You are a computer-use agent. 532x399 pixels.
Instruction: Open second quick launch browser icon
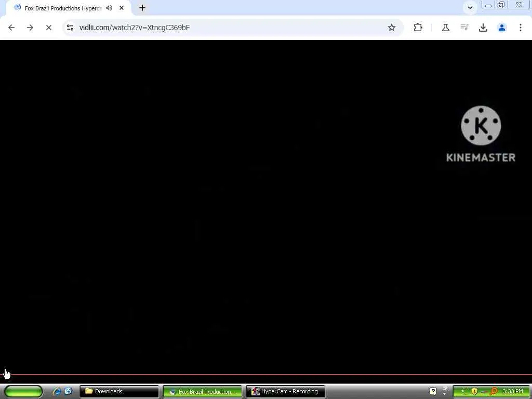pyautogui.click(x=68, y=391)
